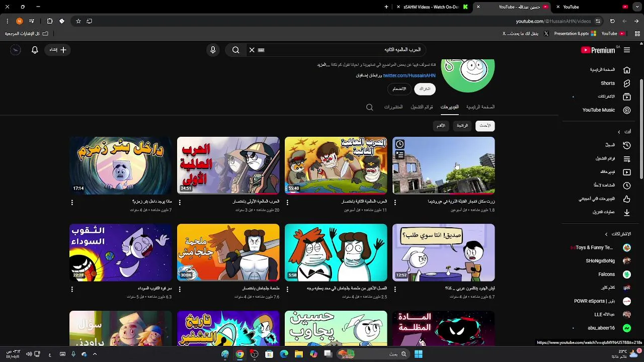Open options menu for Zamzam well video
Image resolution: width=644 pixels, height=362 pixels.
click(x=72, y=202)
